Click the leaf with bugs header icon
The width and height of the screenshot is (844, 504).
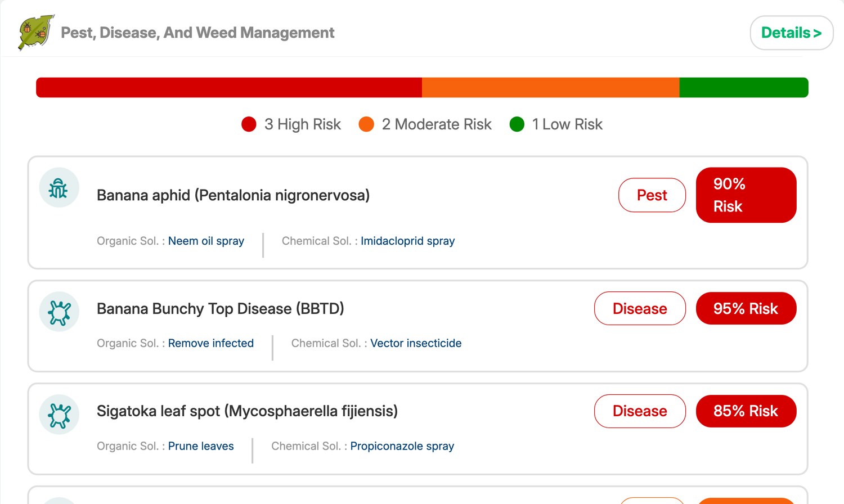(x=36, y=32)
